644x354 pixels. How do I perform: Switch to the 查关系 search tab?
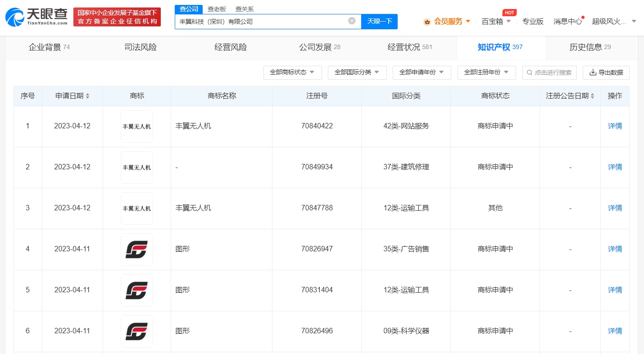(x=245, y=9)
